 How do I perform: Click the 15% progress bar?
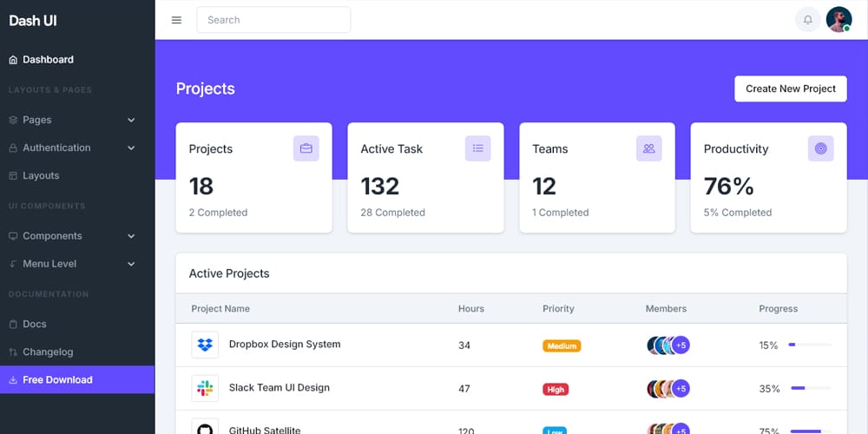click(x=809, y=345)
